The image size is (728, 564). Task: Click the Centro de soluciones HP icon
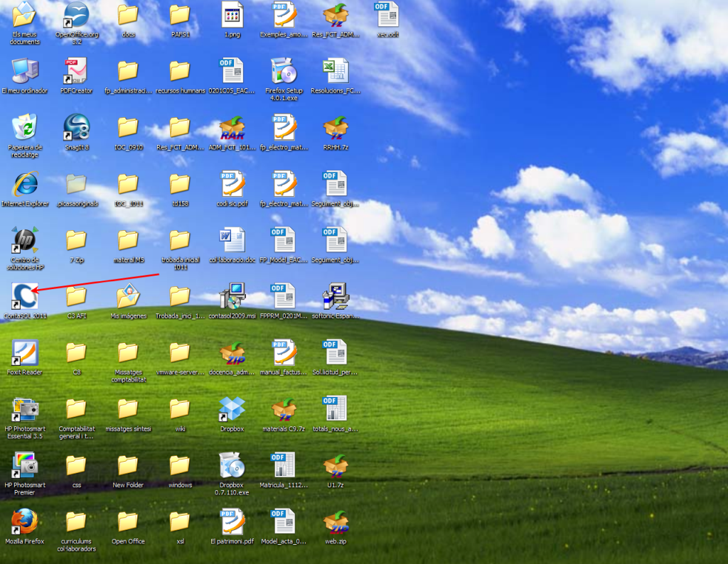(25, 241)
